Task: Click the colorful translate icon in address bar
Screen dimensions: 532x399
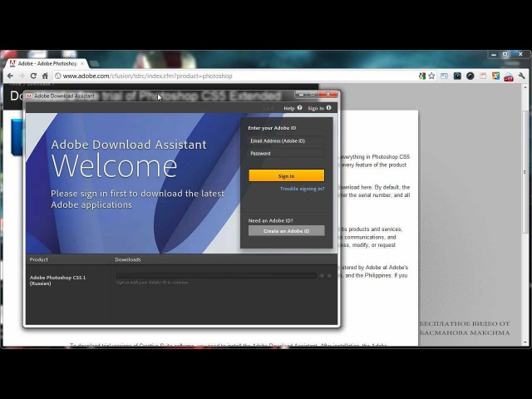Action: click(x=422, y=76)
